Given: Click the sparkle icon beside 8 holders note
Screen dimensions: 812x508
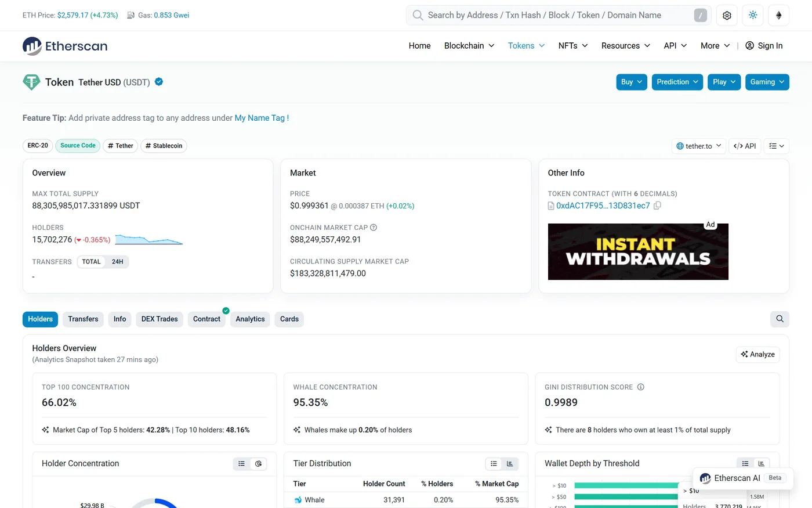Looking at the screenshot, I should [548, 430].
